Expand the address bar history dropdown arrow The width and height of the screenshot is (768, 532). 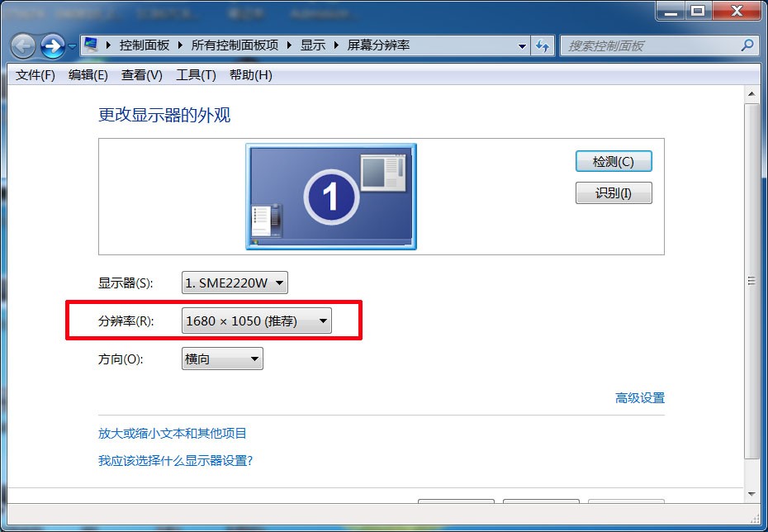coord(522,46)
